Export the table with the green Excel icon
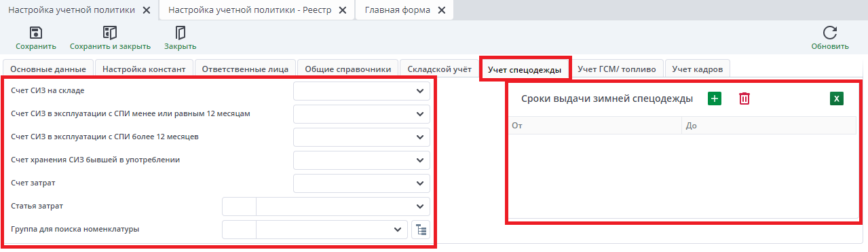This screenshot has height=252, width=868. [836, 98]
